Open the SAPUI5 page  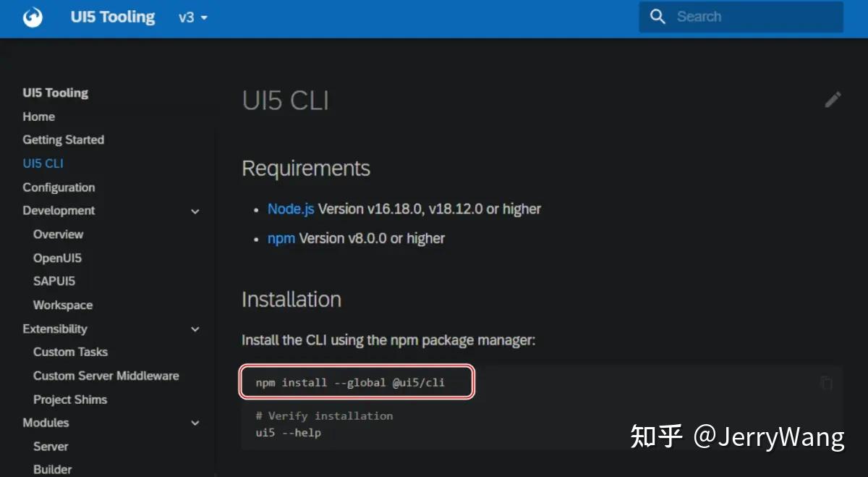click(54, 281)
